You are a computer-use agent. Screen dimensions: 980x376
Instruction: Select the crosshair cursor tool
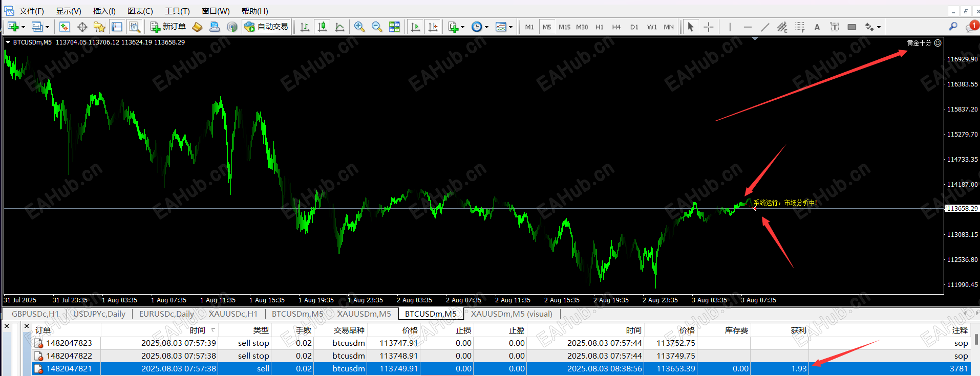click(709, 27)
